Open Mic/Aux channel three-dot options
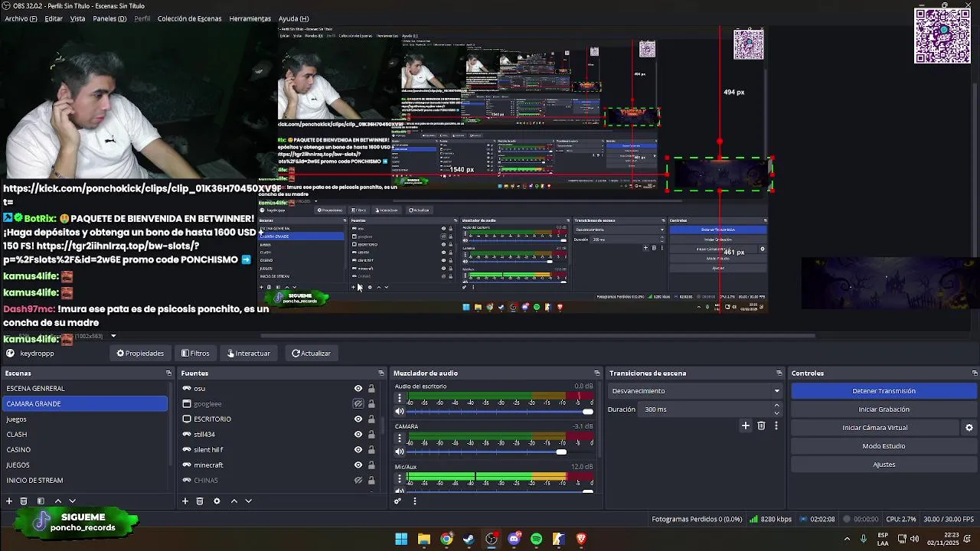The height and width of the screenshot is (551, 980). pos(399,479)
